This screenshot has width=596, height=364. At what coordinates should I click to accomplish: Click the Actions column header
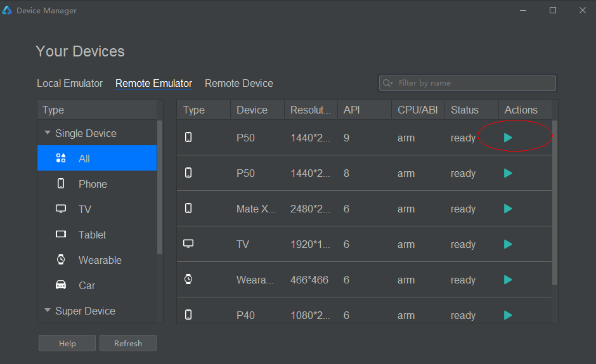pyautogui.click(x=525, y=110)
